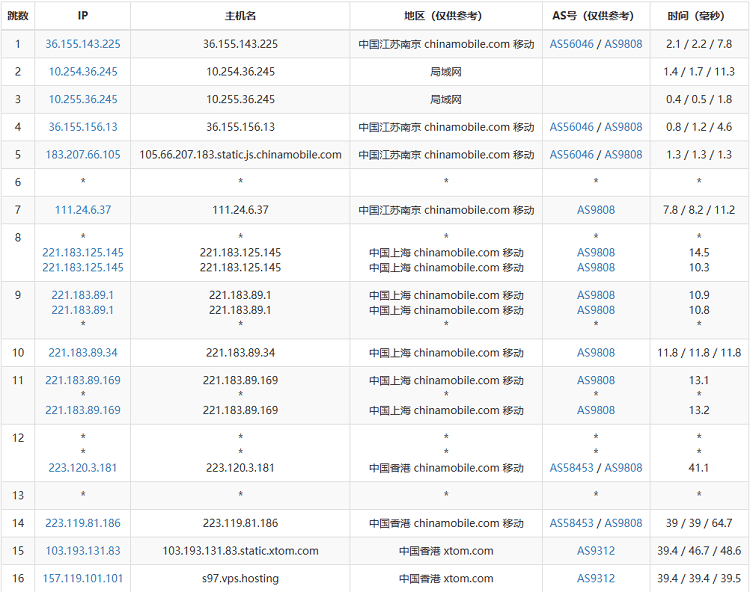750x592 pixels.
Task: Click 中国上海 chinamobile.com 移动 region in hop 10
Action: tap(446, 353)
